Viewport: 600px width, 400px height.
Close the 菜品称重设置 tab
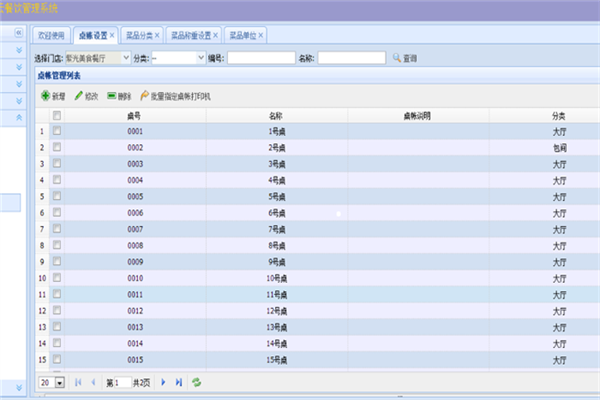tap(215, 35)
